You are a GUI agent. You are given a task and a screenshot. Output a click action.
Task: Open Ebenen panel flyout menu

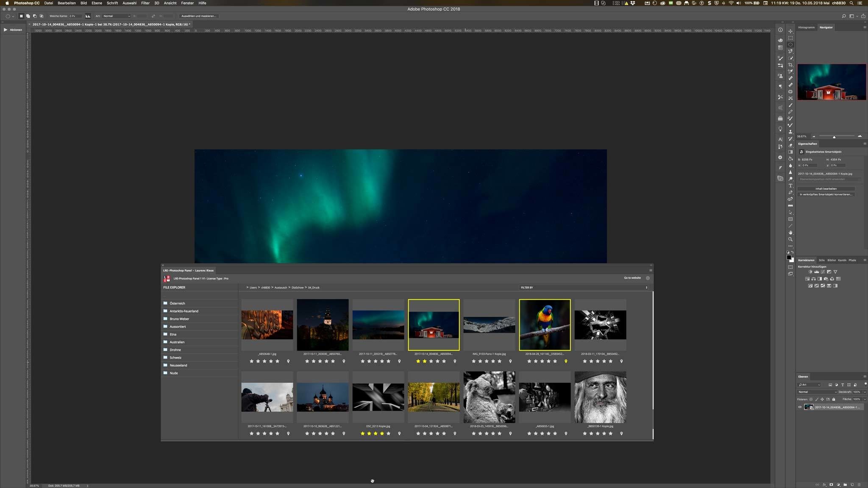[865, 377]
